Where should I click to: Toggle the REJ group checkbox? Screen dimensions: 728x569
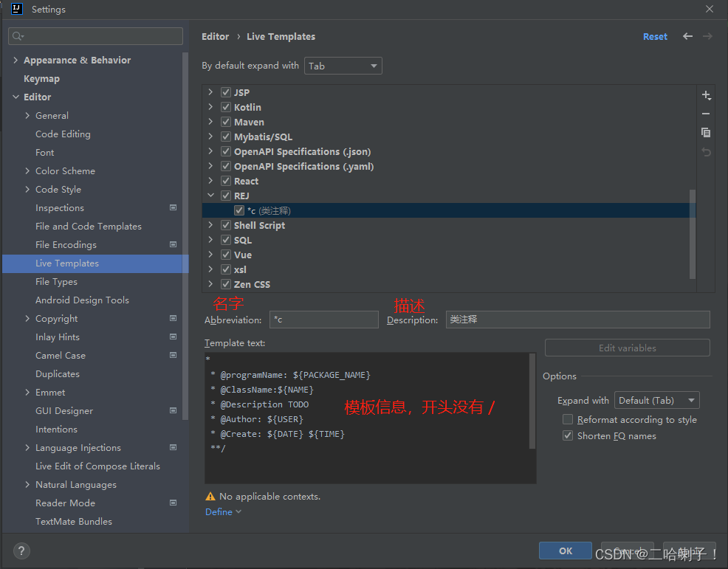pos(226,196)
